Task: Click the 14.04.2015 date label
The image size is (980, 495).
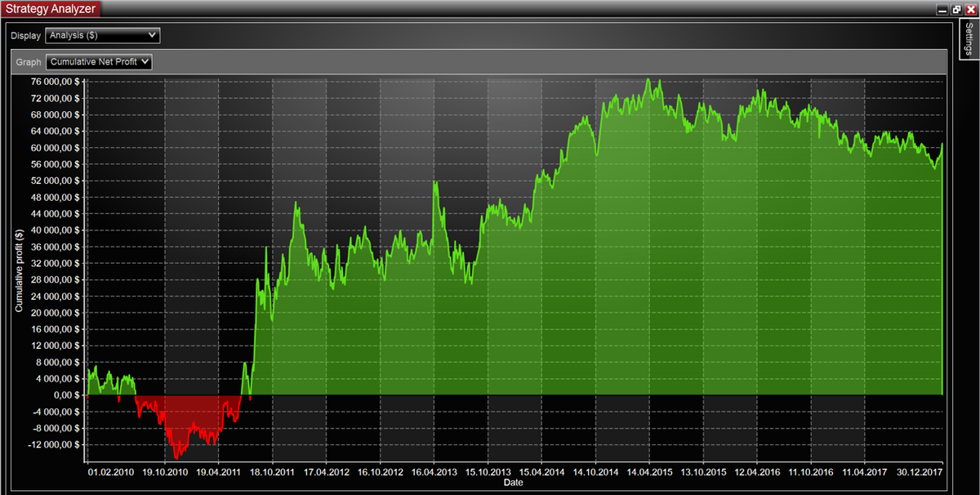Action: (650, 472)
